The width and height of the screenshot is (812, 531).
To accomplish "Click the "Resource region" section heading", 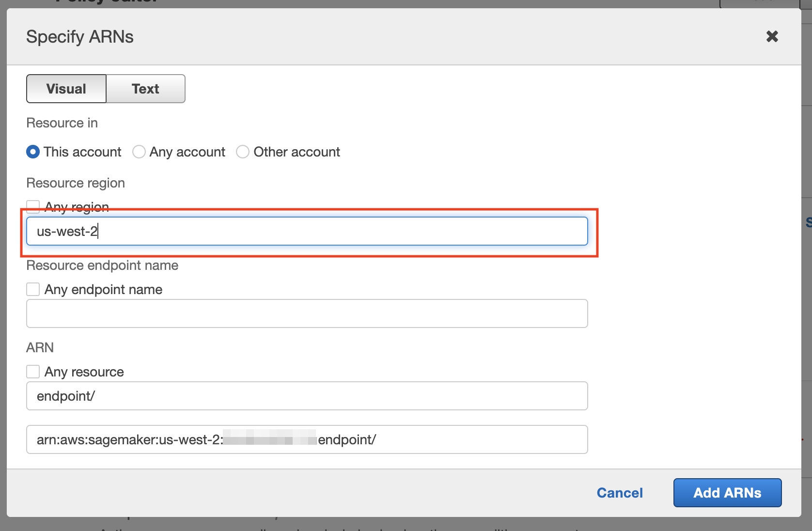I will coord(76,183).
